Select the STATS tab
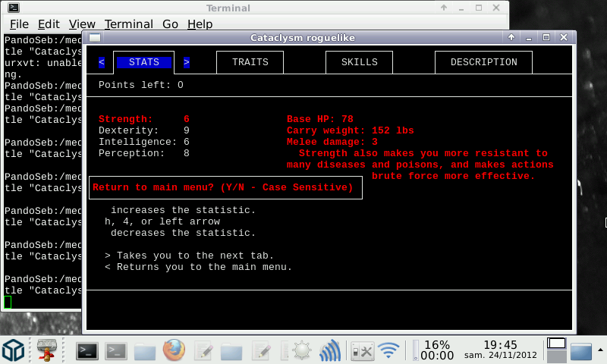 144,62
